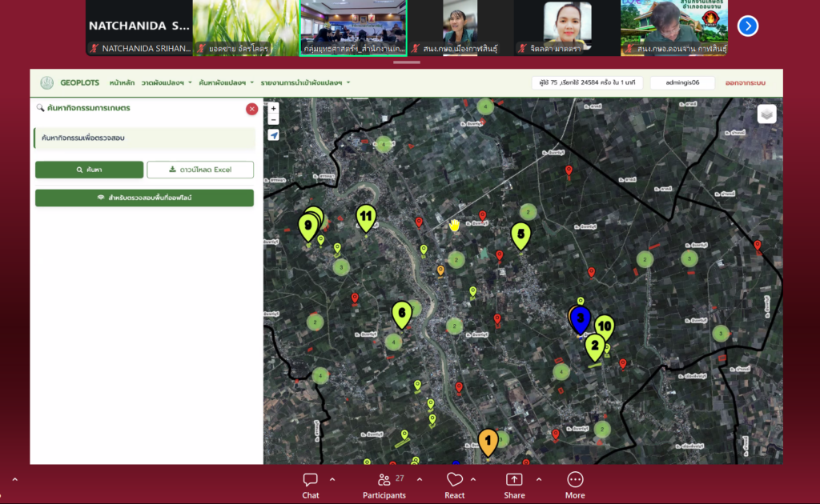Image resolution: width=820 pixels, height=504 pixels.
Task: Expand hidden controls caret at bottom left
Action: pos(14,479)
